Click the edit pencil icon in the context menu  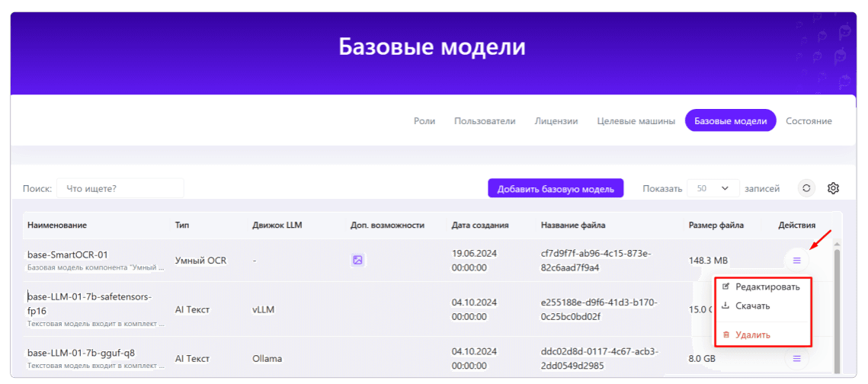click(725, 286)
